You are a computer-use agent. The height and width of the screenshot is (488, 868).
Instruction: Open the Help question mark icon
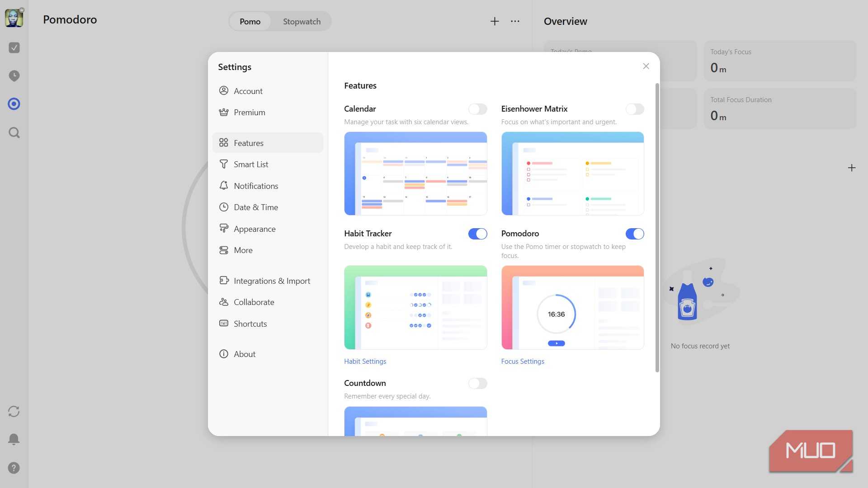tap(14, 468)
